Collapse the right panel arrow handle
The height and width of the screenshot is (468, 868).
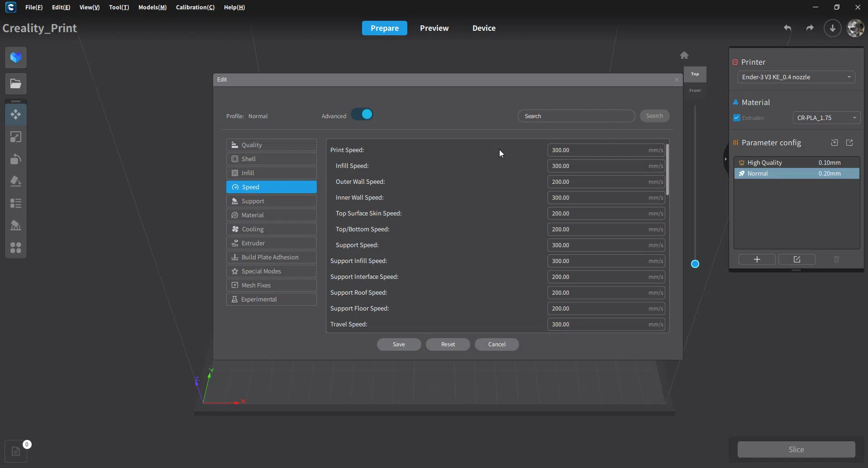coord(725,159)
